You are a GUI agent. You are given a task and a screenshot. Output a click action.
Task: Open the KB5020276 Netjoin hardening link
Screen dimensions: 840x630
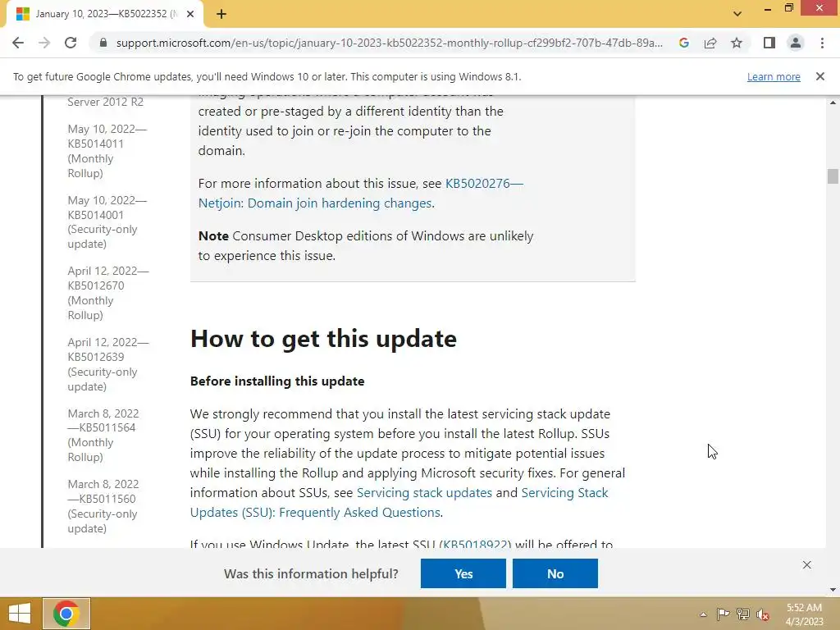[x=361, y=194]
